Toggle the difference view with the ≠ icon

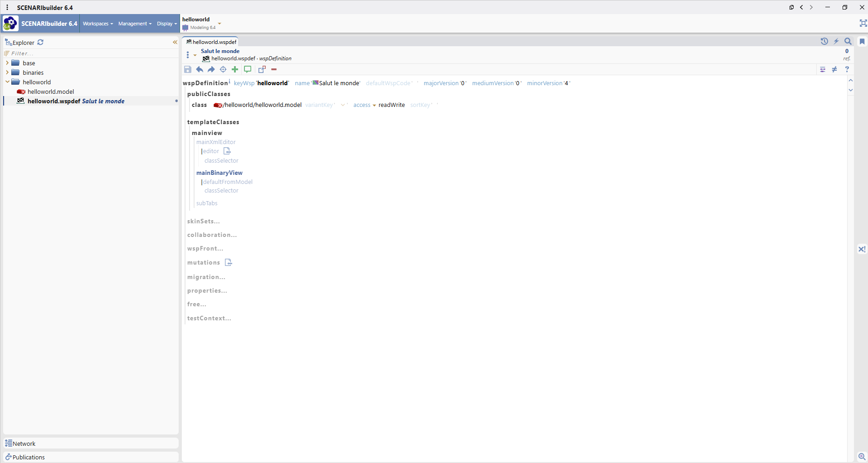835,69
